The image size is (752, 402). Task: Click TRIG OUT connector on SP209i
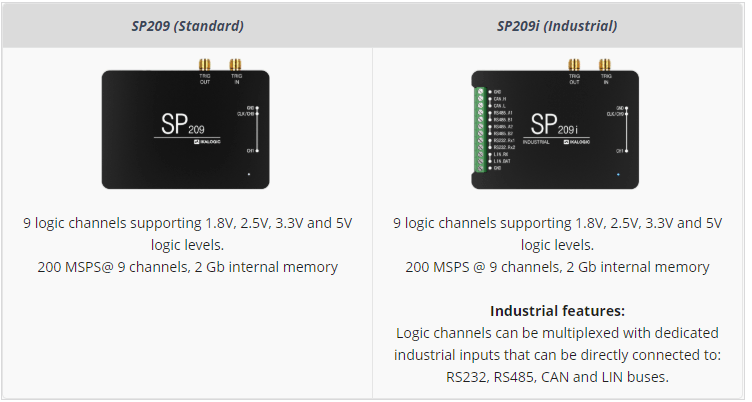[x=574, y=66]
